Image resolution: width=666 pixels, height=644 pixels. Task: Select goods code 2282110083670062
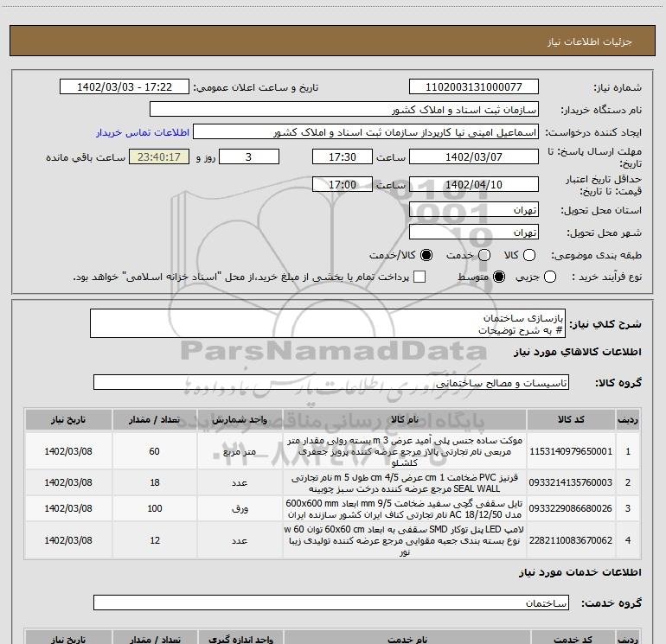tap(571, 540)
